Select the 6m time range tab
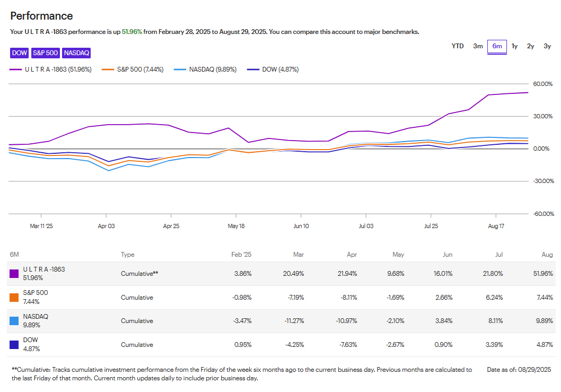 (x=497, y=47)
